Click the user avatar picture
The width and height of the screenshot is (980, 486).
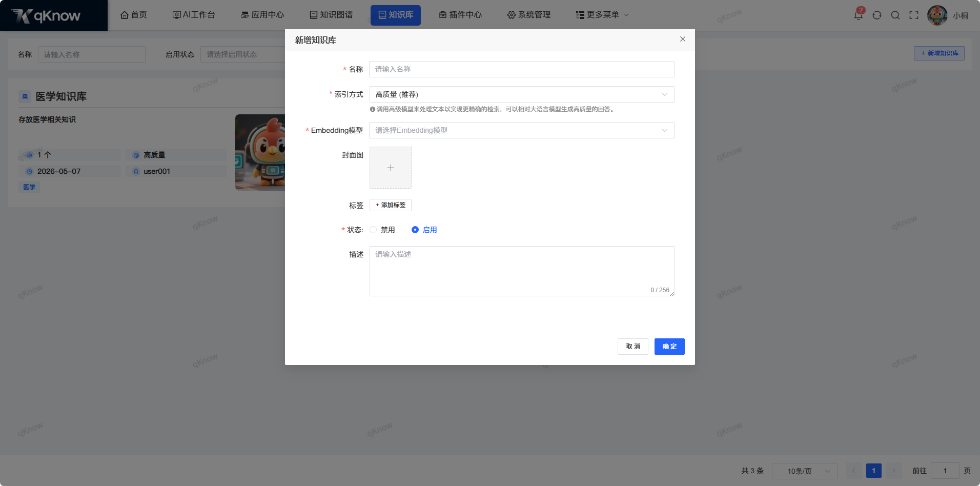[x=937, y=15]
